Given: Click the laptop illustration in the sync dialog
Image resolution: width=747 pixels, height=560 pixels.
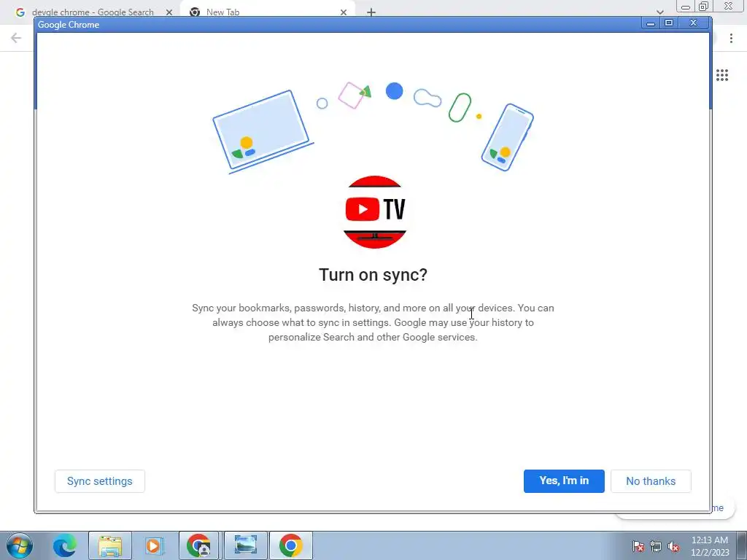Looking at the screenshot, I should point(263,132).
